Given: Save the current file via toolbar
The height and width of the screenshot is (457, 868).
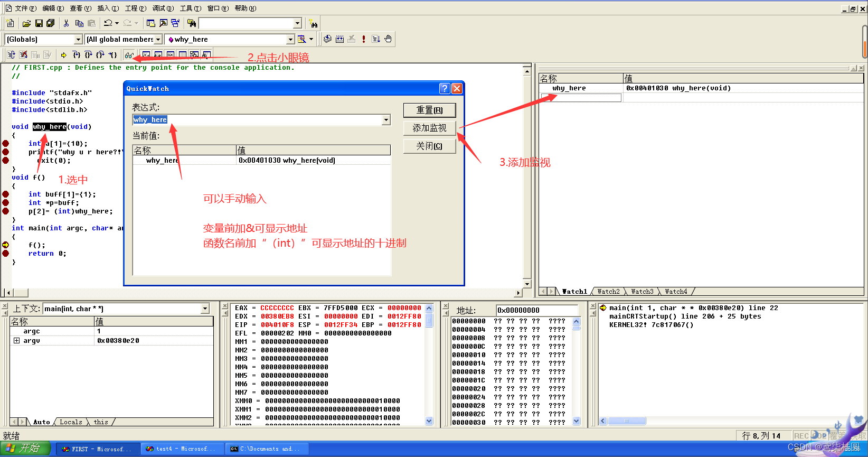Looking at the screenshot, I should tap(39, 23).
